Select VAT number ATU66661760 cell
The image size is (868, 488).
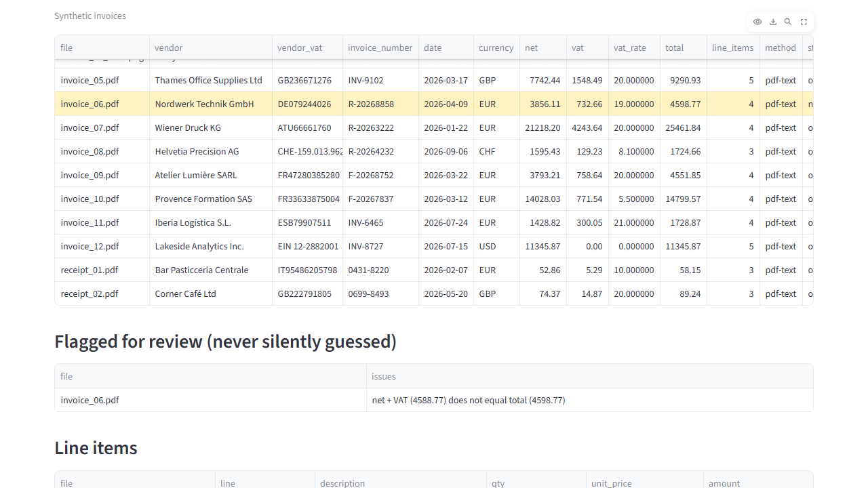[307, 127]
